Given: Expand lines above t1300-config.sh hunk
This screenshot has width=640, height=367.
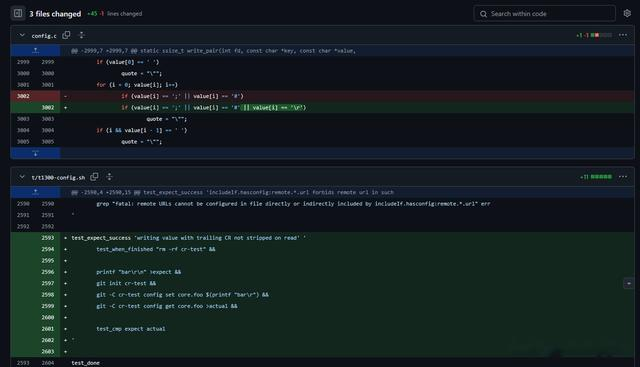Looking at the screenshot, I should [x=36, y=192].
